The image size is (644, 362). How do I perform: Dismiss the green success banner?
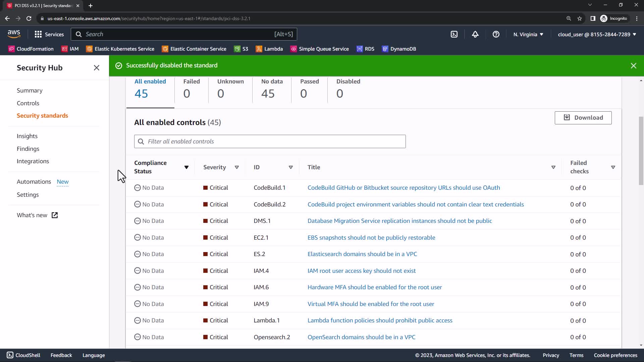click(x=633, y=66)
